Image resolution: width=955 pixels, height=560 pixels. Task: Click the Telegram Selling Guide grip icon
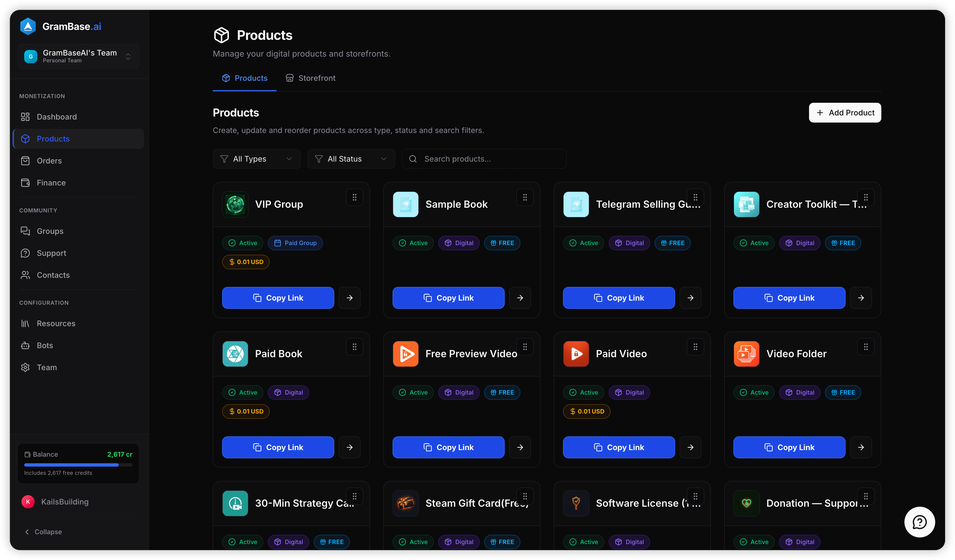[x=695, y=197]
